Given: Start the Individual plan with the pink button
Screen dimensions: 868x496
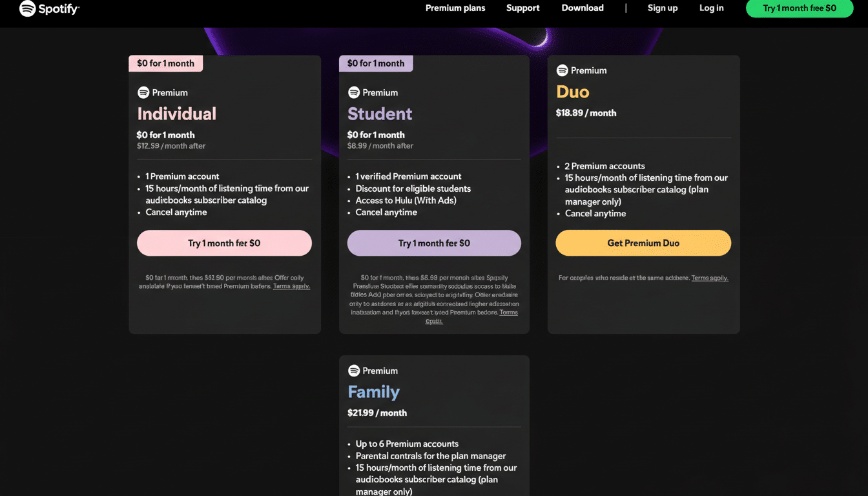Looking at the screenshot, I should (224, 243).
